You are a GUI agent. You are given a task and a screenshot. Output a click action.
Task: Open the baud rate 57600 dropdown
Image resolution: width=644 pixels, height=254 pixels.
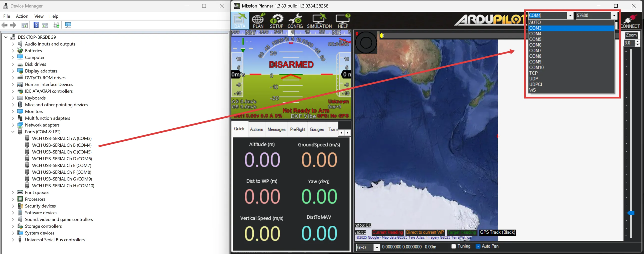pos(614,15)
